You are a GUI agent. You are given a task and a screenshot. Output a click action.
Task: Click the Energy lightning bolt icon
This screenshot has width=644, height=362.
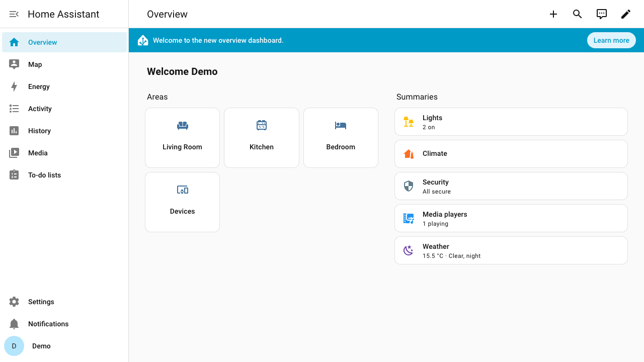pyautogui.click(x=14, y=86)
